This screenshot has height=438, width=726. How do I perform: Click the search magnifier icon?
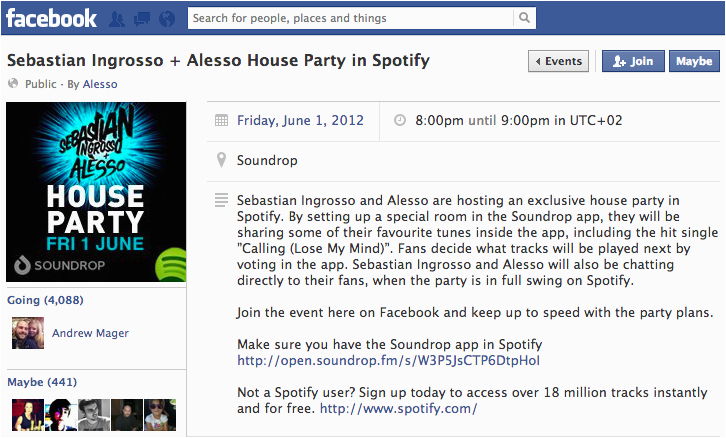(524, 18)
